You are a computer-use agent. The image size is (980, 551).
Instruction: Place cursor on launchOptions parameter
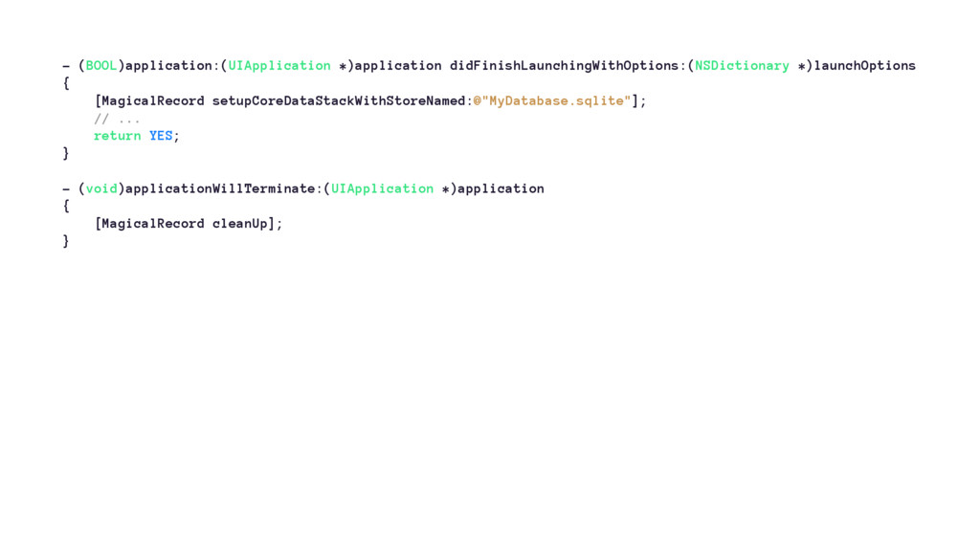click(x=864, y=66)
